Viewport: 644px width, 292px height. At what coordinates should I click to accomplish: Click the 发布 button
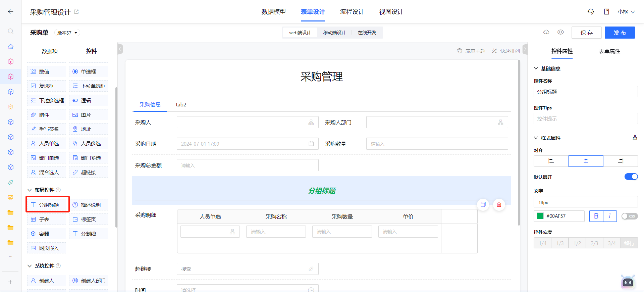620,33
